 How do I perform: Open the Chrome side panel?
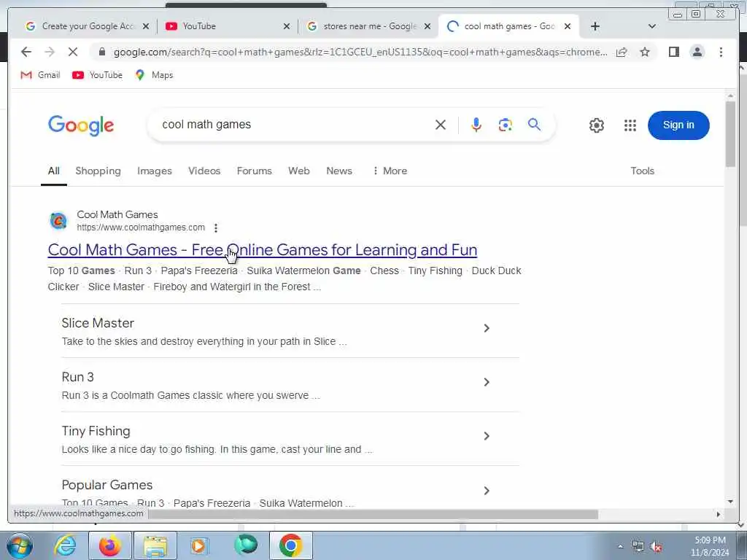pos(673,52)
